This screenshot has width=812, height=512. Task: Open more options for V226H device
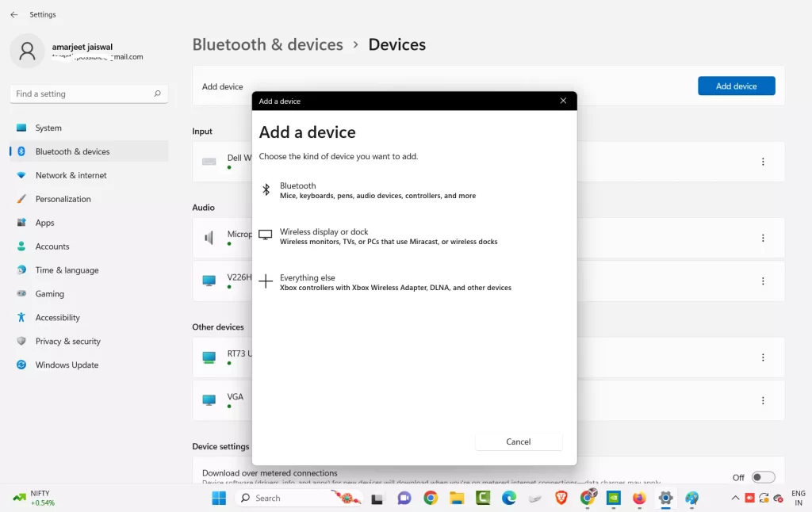[x=763, y=281]
